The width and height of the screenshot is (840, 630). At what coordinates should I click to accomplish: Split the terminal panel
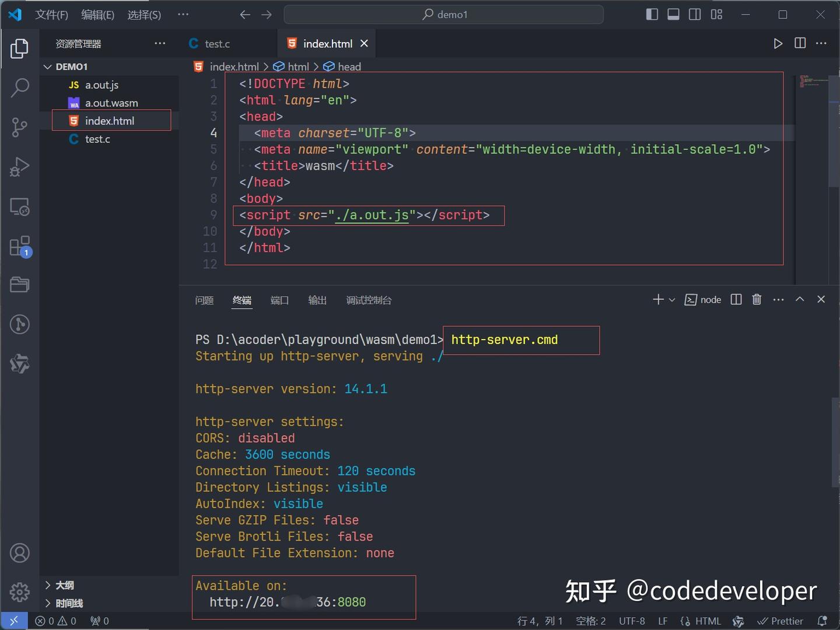click(736, 299)
